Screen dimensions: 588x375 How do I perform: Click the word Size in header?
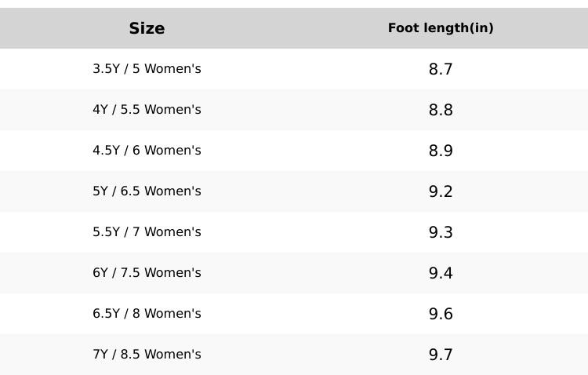tap(147, 28)
